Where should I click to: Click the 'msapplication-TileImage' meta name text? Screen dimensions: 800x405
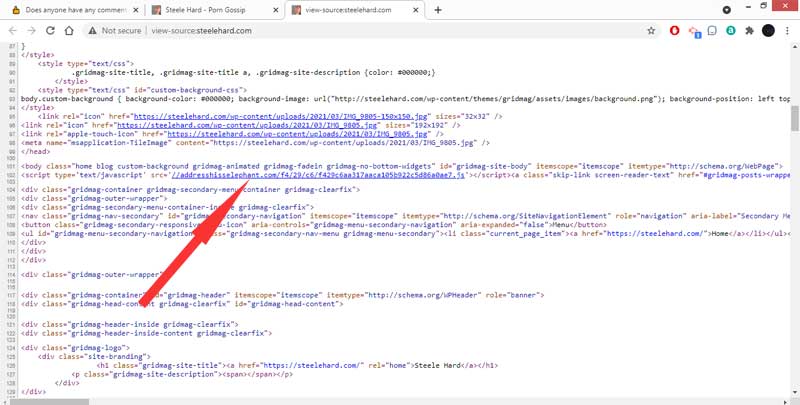117,143
